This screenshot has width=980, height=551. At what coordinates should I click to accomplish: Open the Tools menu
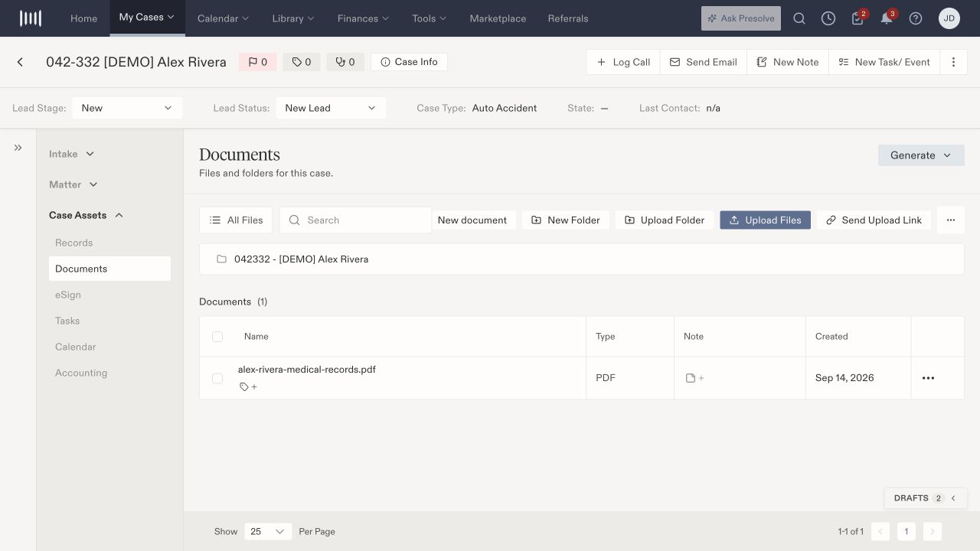pos(429,18)
